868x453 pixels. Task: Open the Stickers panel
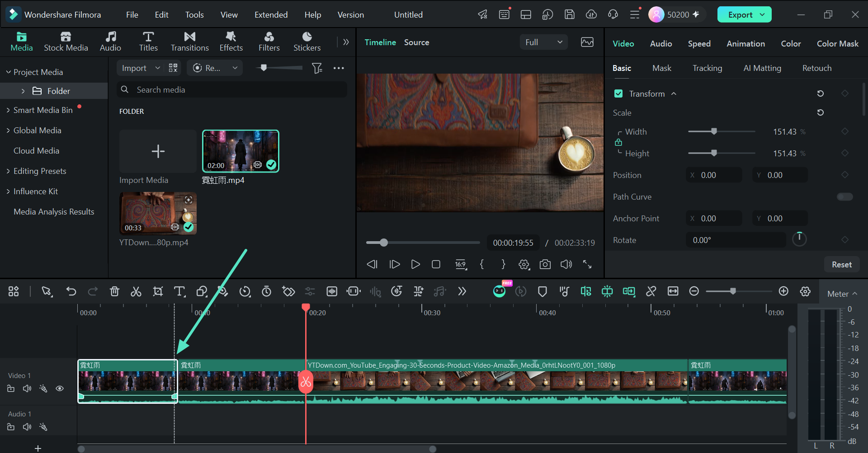pos(307,42)
